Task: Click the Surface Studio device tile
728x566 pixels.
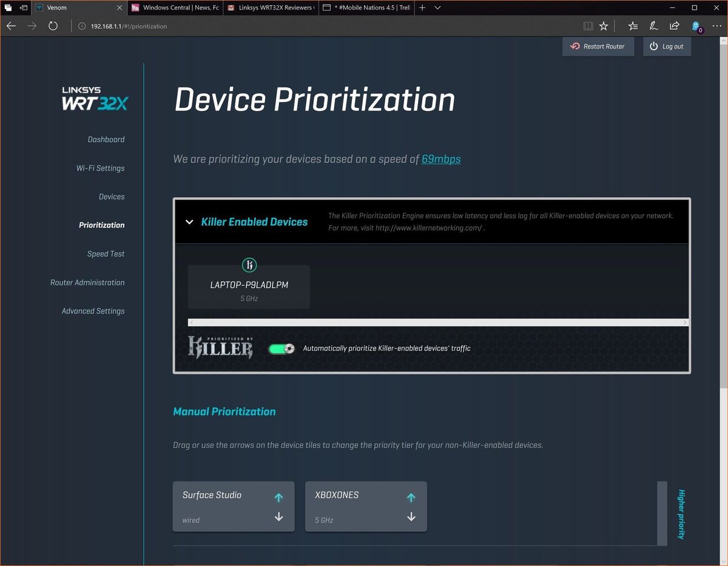Action: coord(234,507)
